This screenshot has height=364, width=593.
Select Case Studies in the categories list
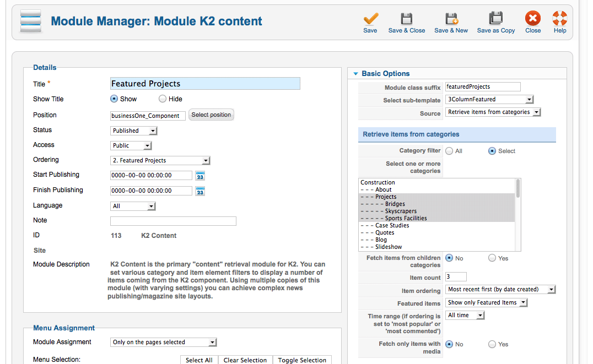437,226
